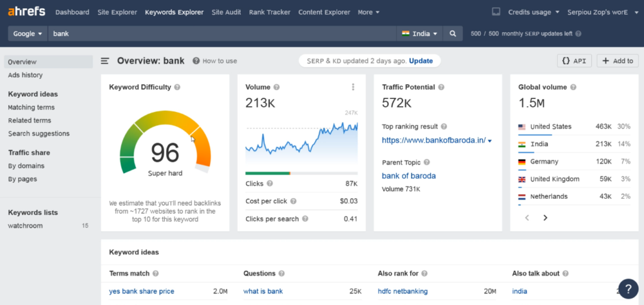Open Volume card three-dot menu

tap(353, 87)
